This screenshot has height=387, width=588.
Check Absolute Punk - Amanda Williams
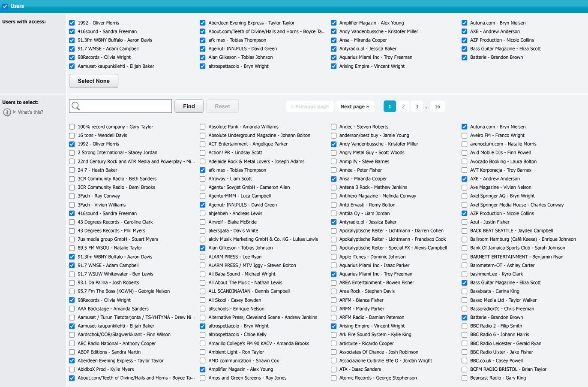(x=203, y=127)
